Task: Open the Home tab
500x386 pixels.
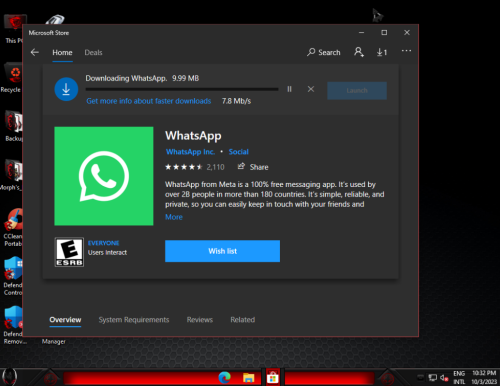Action: tap(62, 53)
